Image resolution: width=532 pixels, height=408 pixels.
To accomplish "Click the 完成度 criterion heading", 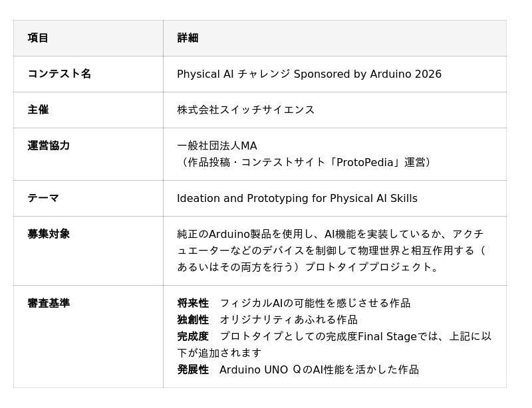I will pos(193,336).
